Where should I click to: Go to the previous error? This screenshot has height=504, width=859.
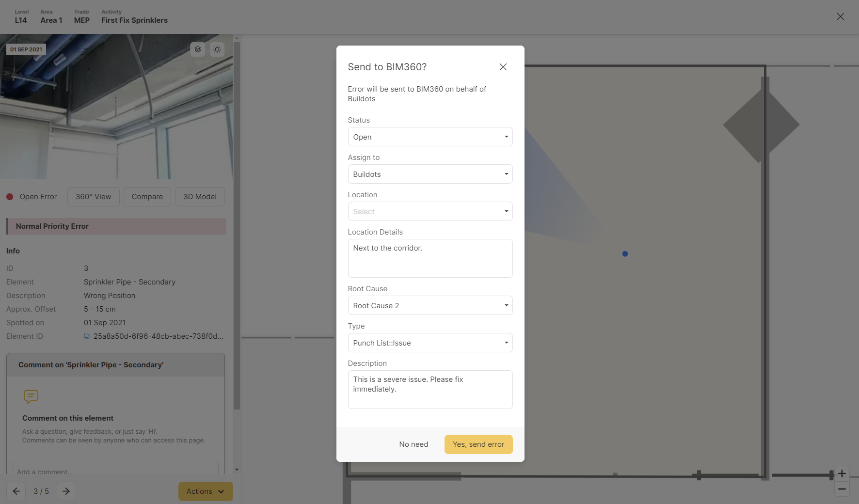16,491
